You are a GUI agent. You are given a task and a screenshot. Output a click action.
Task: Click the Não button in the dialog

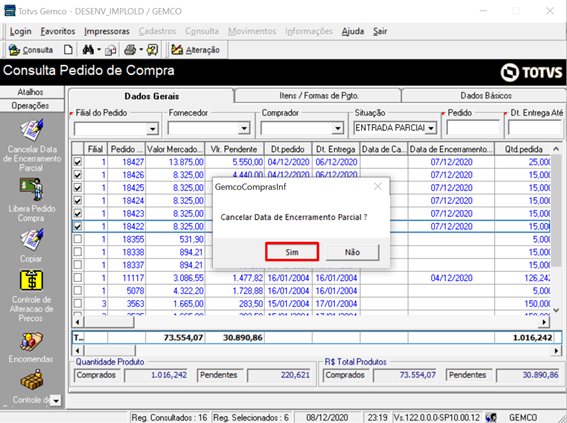pos(352,252)
